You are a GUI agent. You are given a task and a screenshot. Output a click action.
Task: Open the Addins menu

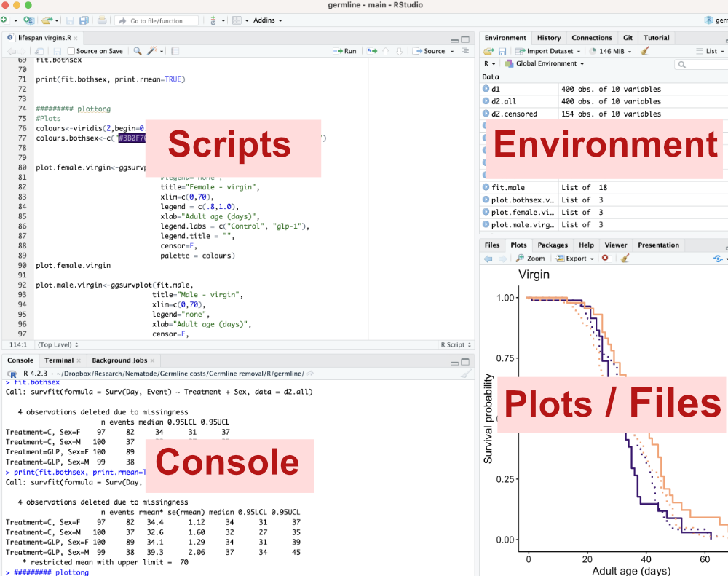point(267,20)
